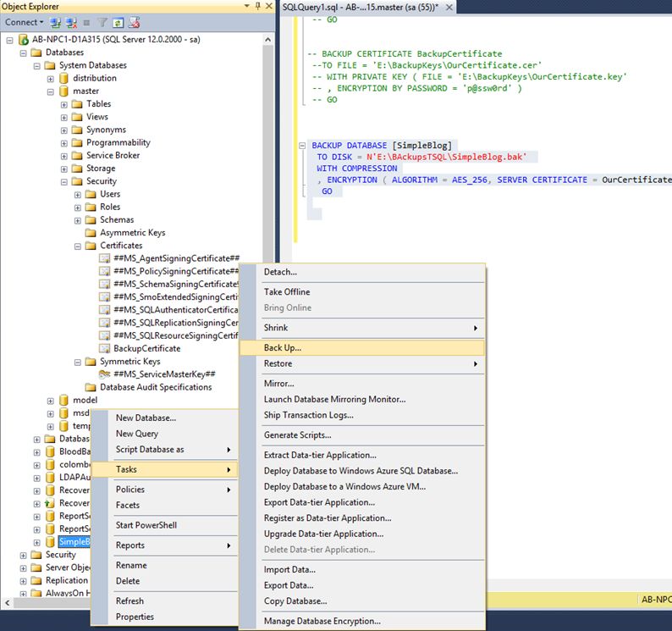The width and height of the screenshot is (672, 631).
Task: Click the Filter funnel icon in toolbar
Action: (102, 22)
